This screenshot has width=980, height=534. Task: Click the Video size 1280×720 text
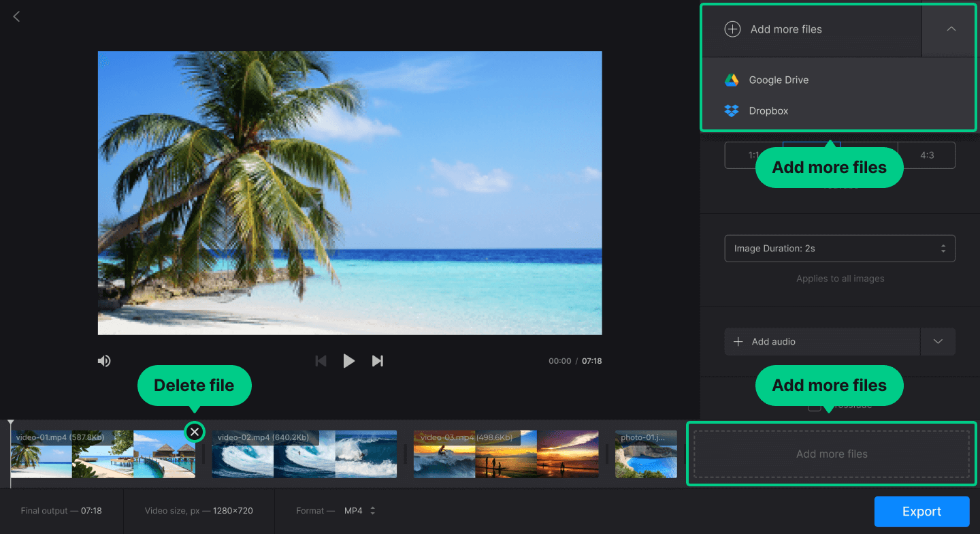tap(199, 511)
